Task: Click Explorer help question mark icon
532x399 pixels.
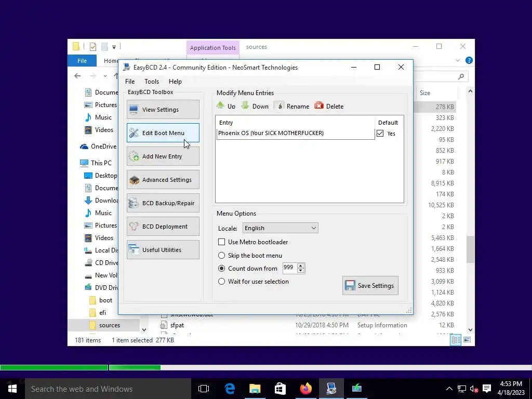Action: pyautogui.click(x=469, y=60)
